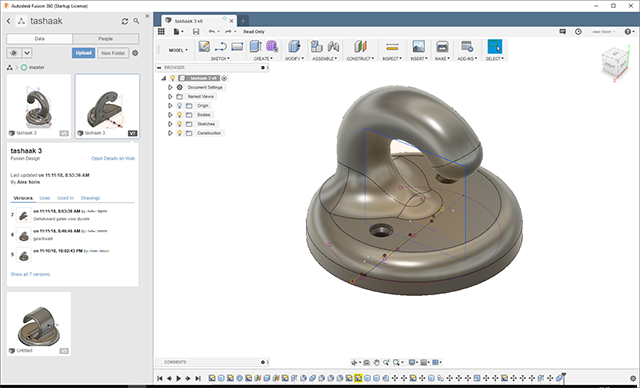The height and width of the screenshot is (388, 640).
Task: Toggle visibility bulb for Sketches
Action: click(x=179, y=124)
